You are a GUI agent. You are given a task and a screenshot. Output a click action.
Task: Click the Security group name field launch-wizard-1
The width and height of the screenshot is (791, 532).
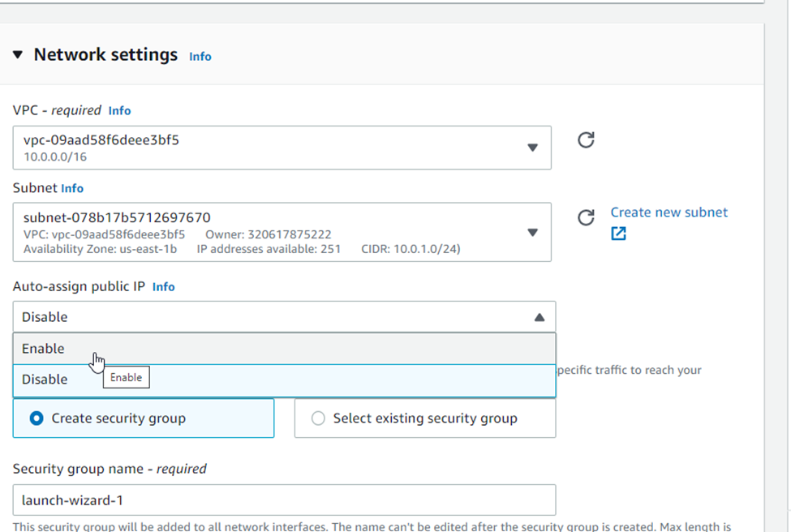[x=284, y=500]
